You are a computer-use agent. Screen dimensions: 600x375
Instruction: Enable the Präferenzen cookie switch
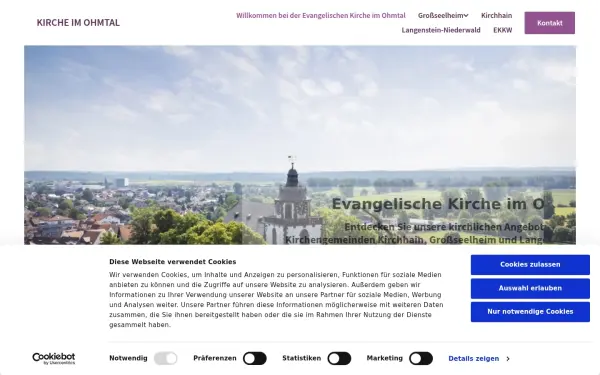tap(255, 359)
